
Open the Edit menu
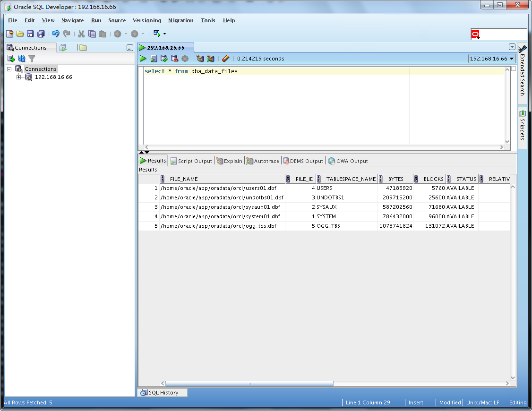29,20
